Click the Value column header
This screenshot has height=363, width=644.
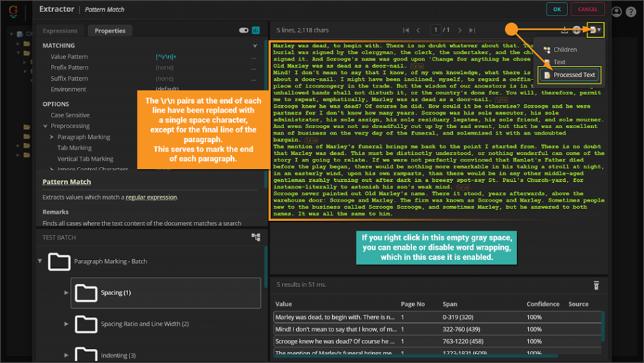point(283,304)
